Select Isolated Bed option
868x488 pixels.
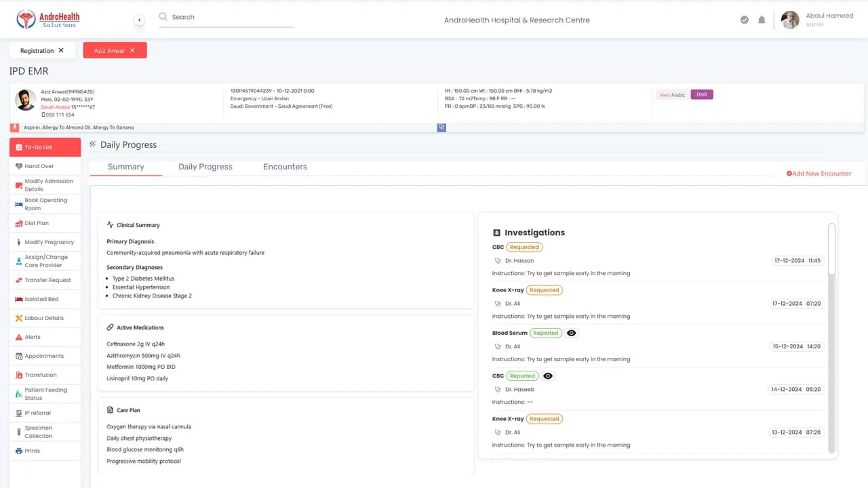(45, 299)
